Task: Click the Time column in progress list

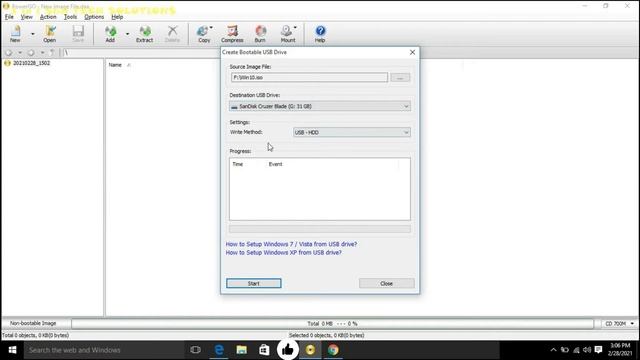Action: pos(238,164)
